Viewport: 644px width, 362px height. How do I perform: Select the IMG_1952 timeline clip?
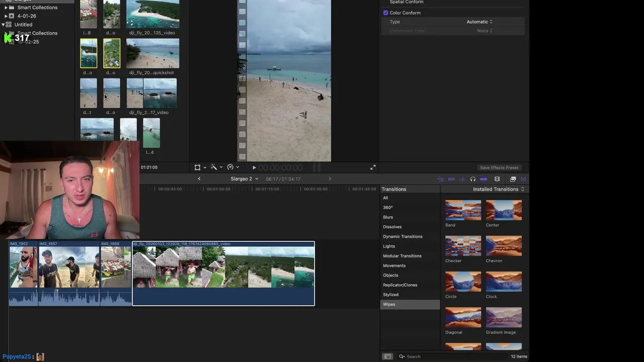[23, 274]
